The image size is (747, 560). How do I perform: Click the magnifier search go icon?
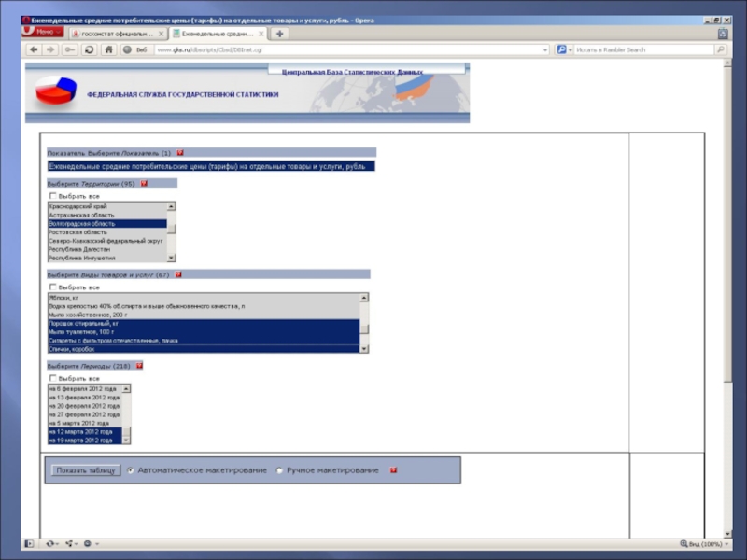click(720, 49)
